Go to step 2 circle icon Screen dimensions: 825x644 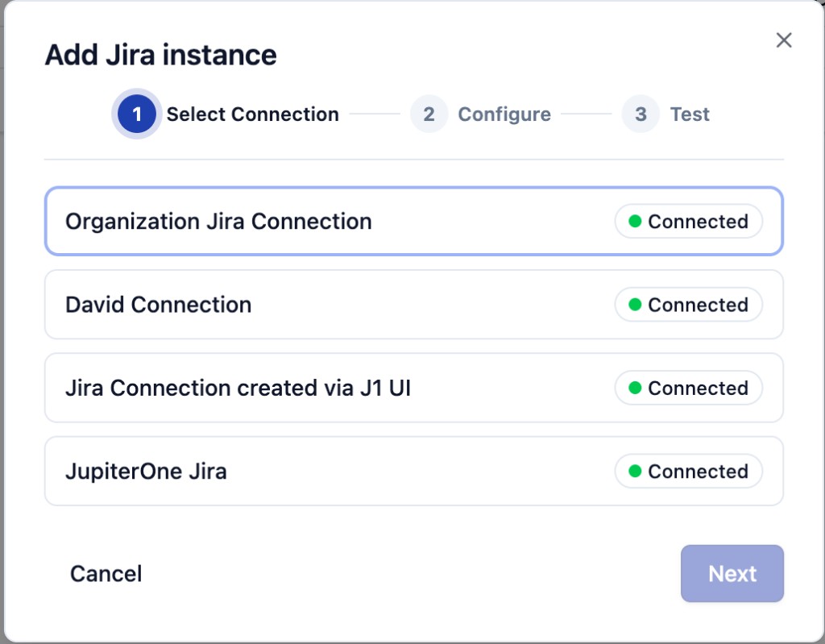click(x=429, y=114)
